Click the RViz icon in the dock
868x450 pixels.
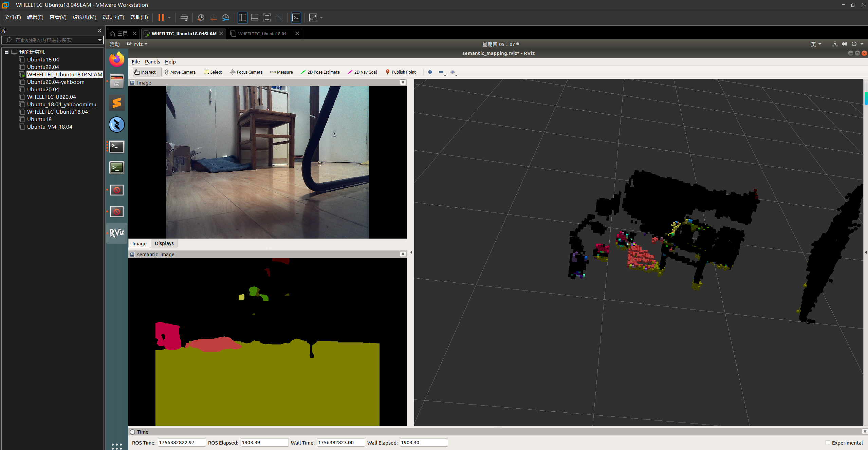(x=116, y=233)
